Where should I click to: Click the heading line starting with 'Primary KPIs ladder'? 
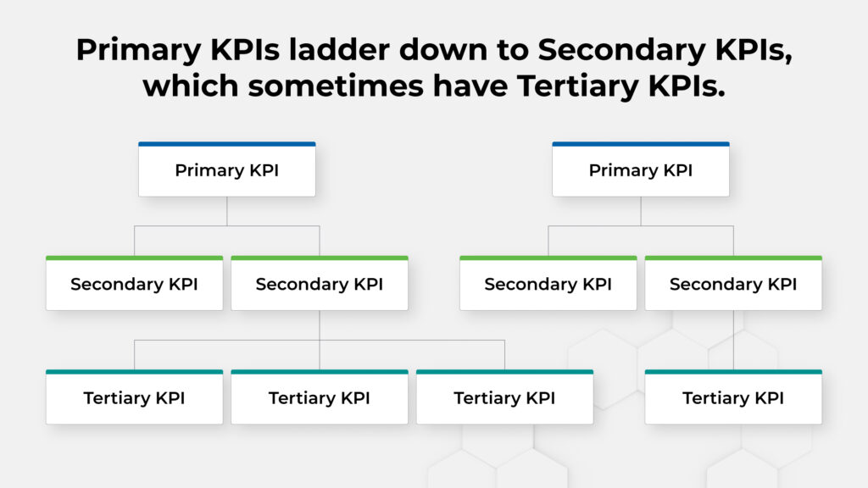pyautogui.click(x=434, y=50)
